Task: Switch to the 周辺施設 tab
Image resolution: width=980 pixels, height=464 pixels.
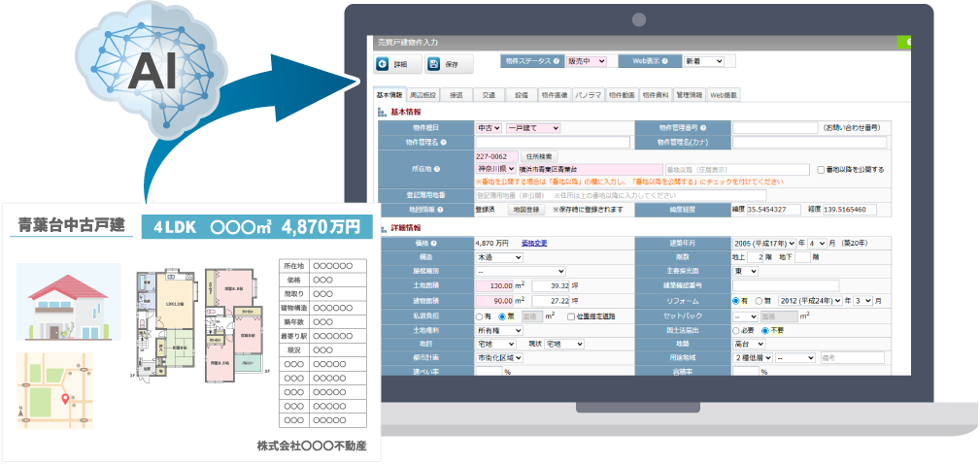Action: click(x=423, y=95)
